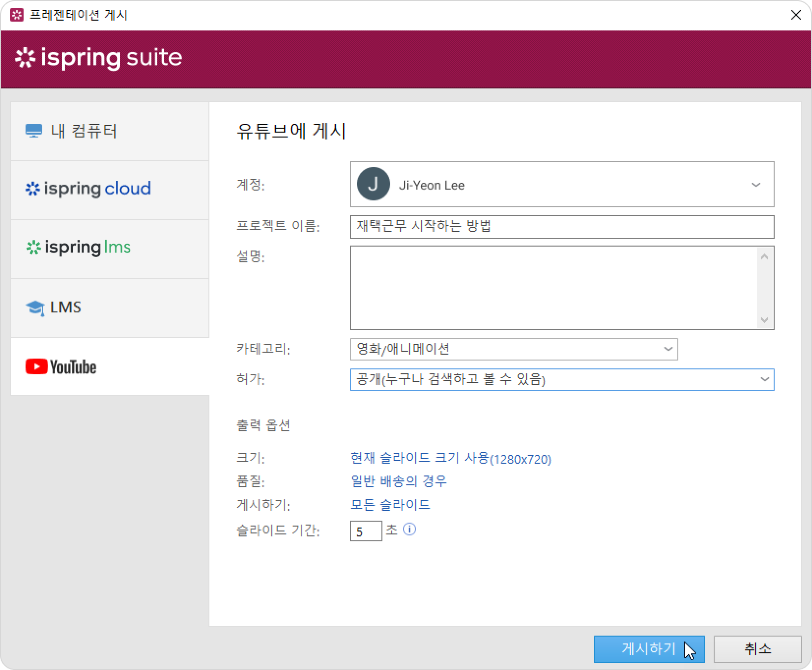The width and height of the screenshot is (812, 670).
Task: Click the 프로젝트 이름 text field
Action: 561,227
